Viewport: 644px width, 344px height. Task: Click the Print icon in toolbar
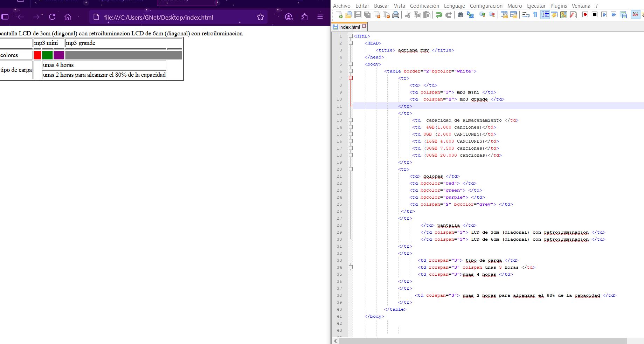pos(396,15)
